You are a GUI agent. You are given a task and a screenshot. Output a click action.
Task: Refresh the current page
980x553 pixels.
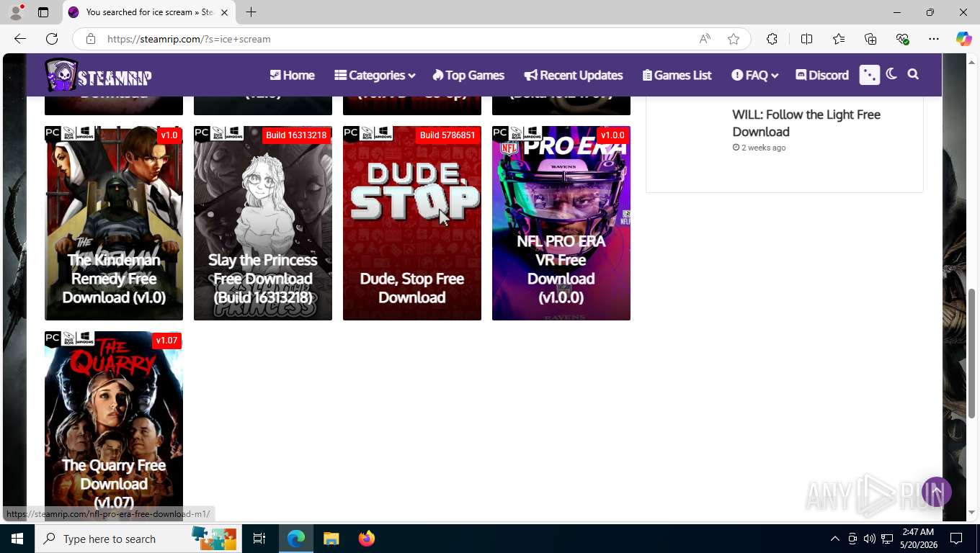[52, 39]
